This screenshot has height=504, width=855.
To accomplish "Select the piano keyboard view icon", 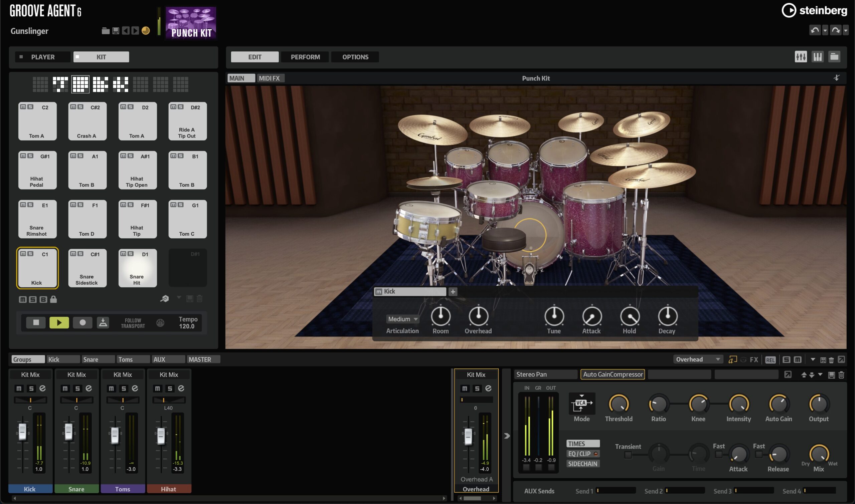I will tap(818, 57).
